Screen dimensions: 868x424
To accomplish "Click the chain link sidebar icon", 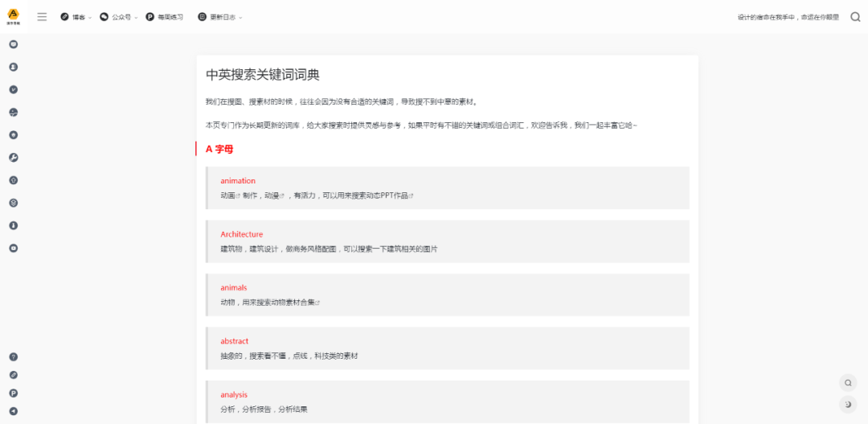I will pyautogui.click(x=14, y=375).
